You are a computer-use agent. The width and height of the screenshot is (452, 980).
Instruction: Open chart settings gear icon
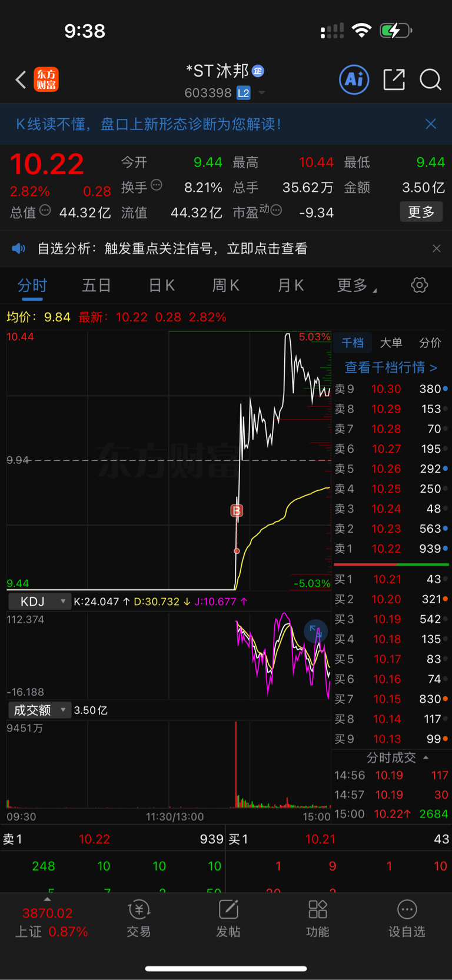[420, 285]
